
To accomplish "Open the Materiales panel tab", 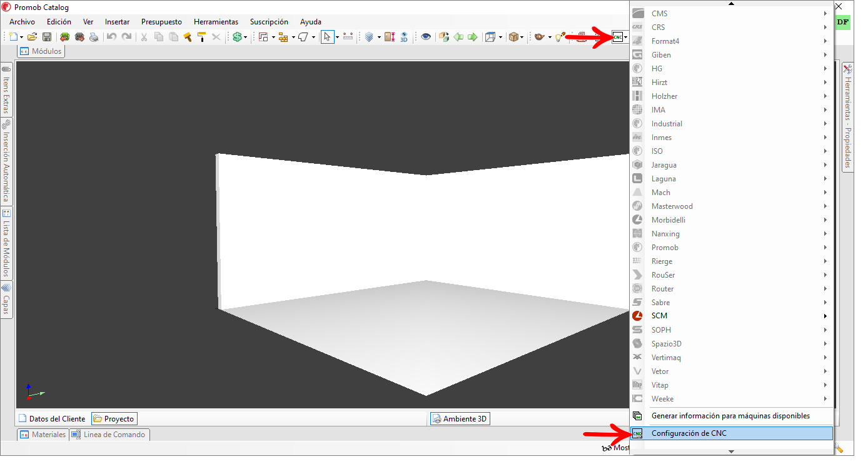I will (43, 434).
